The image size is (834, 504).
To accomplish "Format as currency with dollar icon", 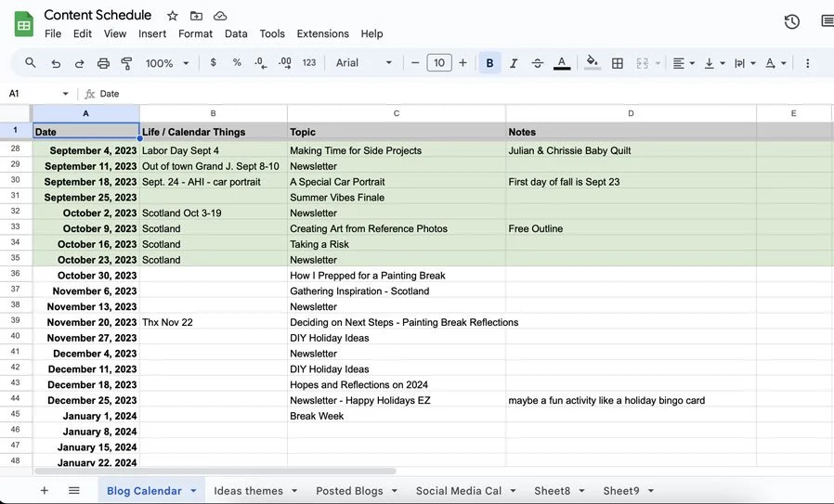I will pyautogui.click(x=214, y=63).
